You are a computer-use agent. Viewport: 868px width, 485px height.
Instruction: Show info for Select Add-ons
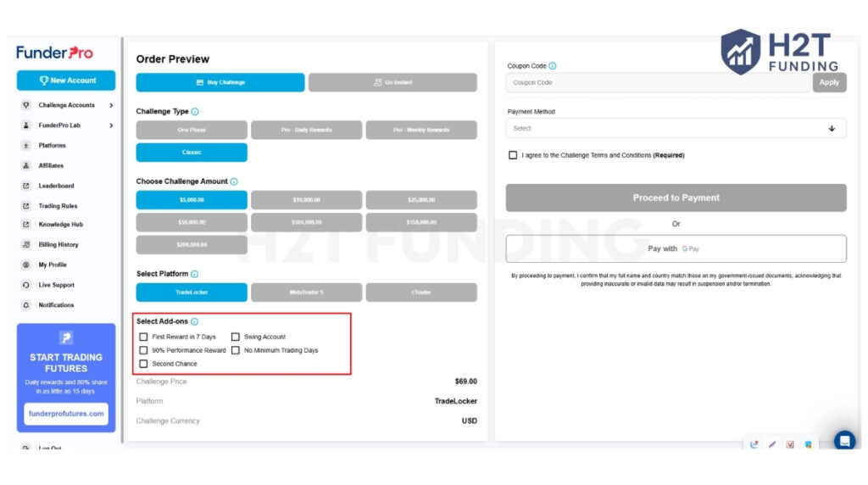coord(194,321)
